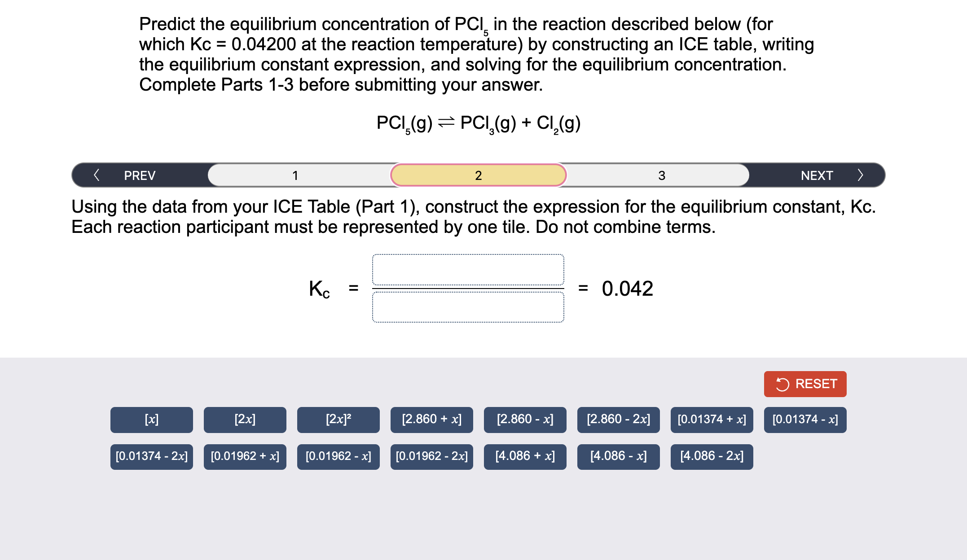Viewport: 967px width, 560px height.
Task: Advance to the next part with NEXT
Action: pyautogui.click(x=817, y=175)
